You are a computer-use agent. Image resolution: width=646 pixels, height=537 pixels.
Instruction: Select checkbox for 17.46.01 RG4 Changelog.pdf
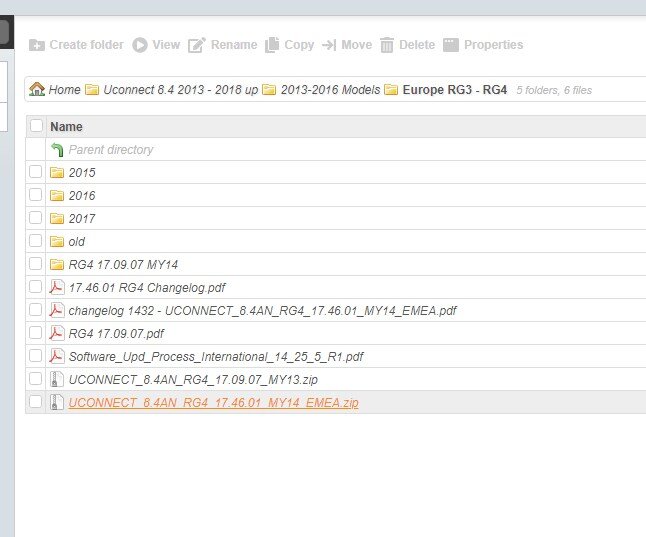click(35, 286)
